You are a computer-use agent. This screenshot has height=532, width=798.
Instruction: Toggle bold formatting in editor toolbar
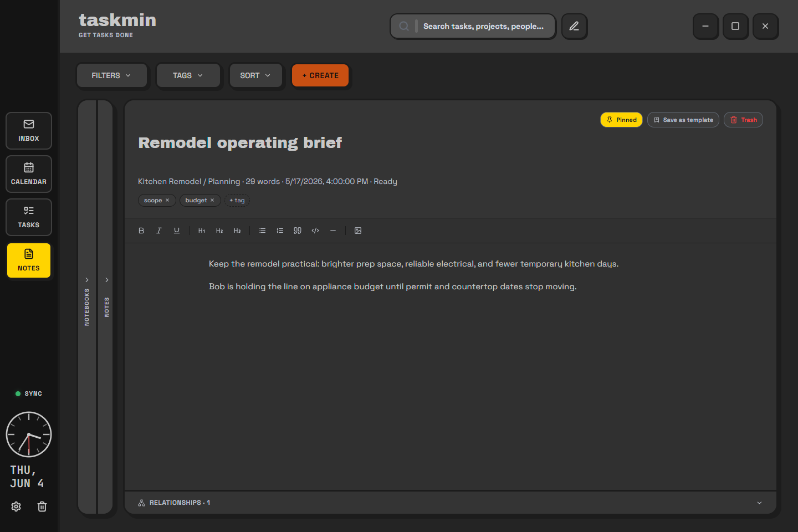[x=141, y=231]
